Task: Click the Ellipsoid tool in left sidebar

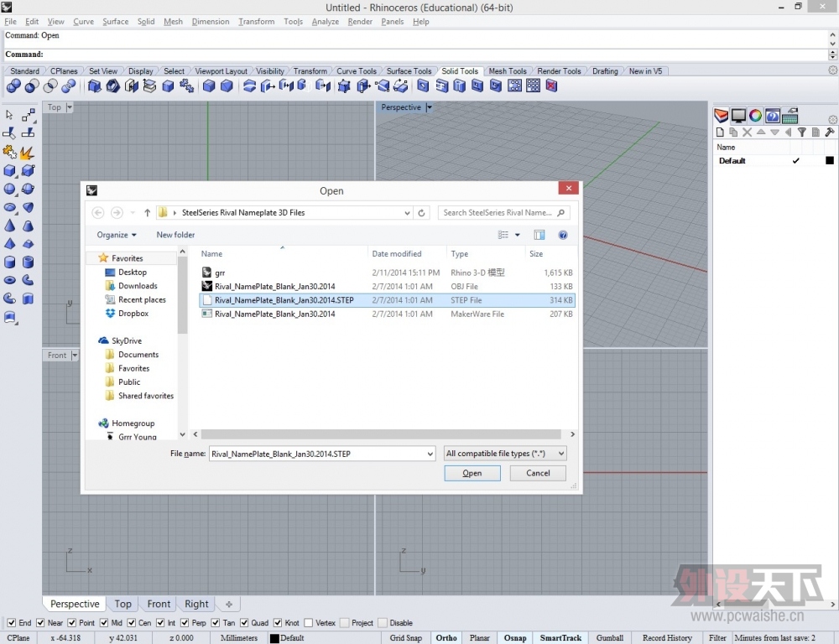Action: (x=9, y=207)
